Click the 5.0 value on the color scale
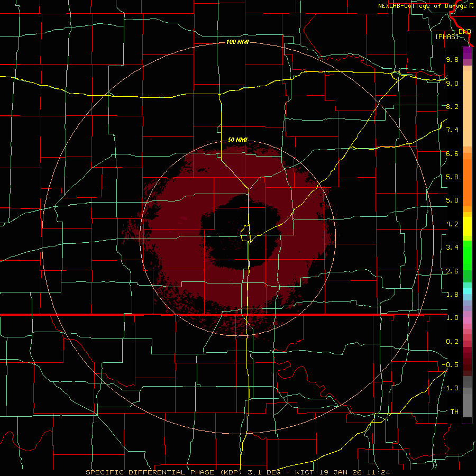The height and width of the screenshot is (476, 476). click(x=452, y=200)
